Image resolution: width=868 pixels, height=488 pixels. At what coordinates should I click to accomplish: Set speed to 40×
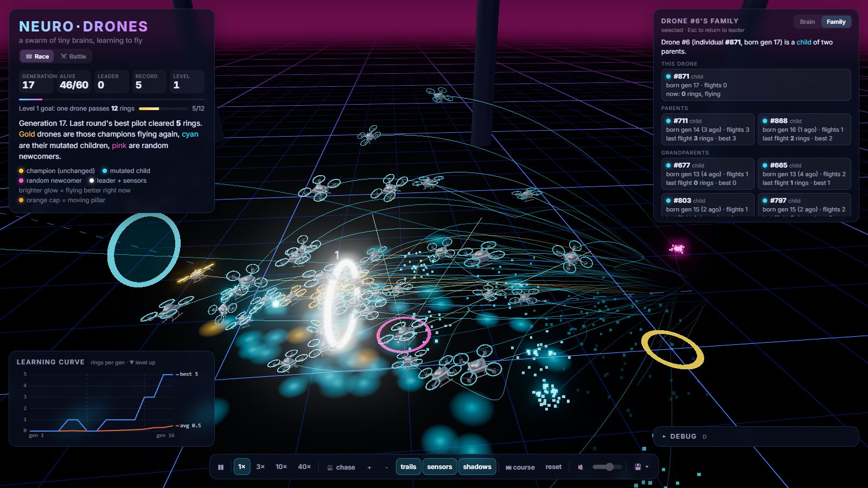click(x=304, y=467)
